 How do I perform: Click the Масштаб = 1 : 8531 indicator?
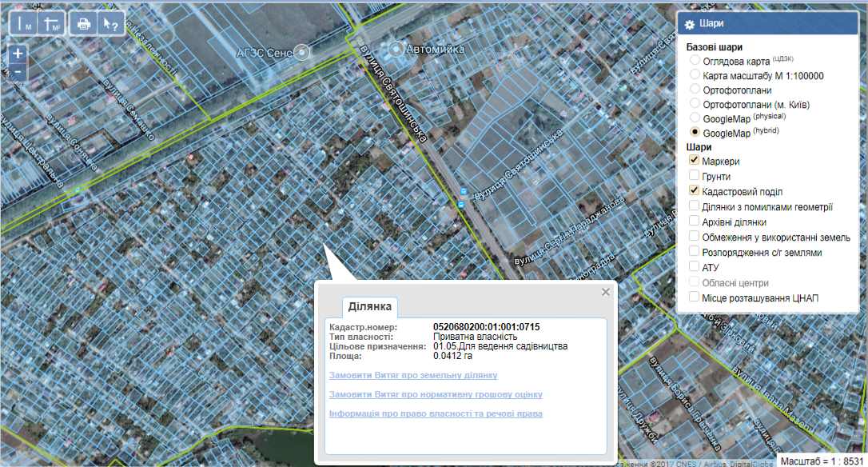pos(822,461)
